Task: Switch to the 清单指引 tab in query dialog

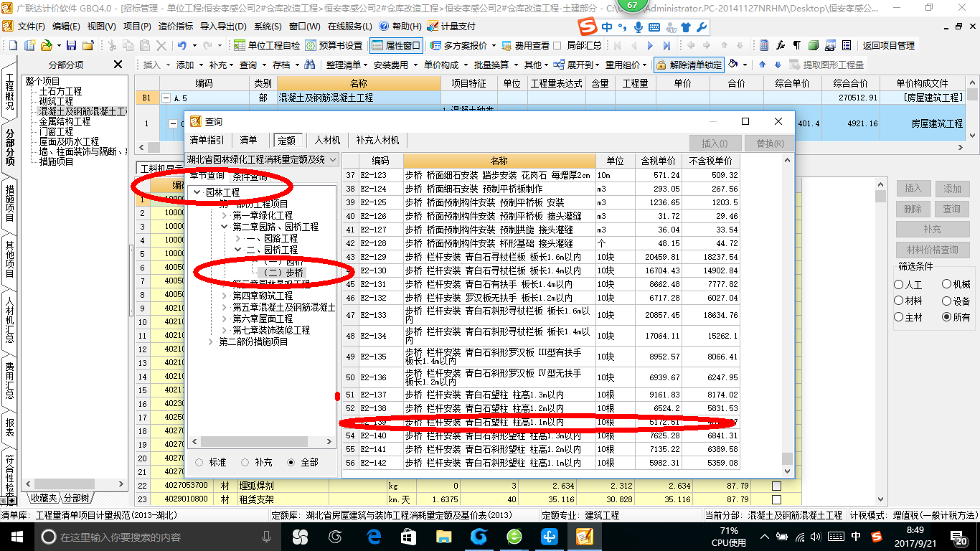Action: pos(207,140)
